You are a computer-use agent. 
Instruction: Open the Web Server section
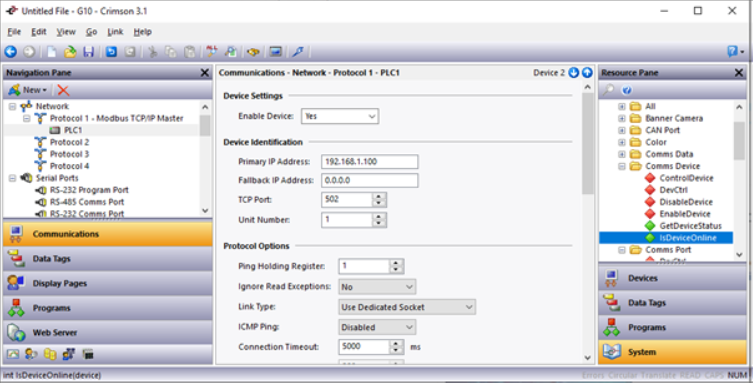pos(108,332)
